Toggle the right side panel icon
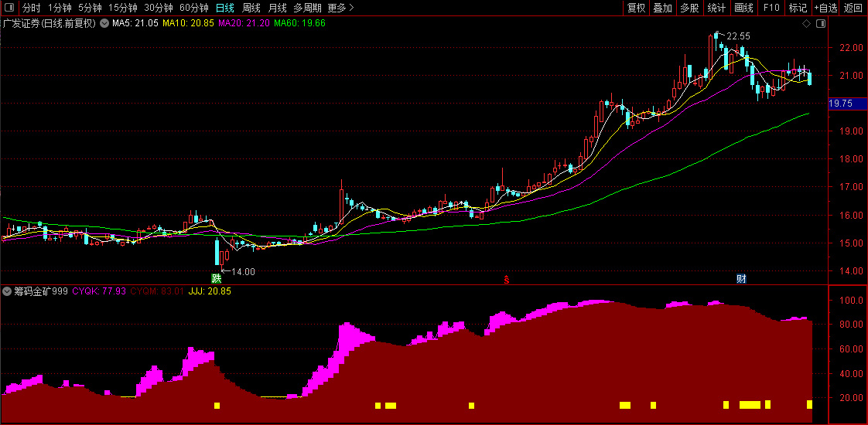Image resolution: width=868 pixels, height=425 pixels. pos(820,24)
